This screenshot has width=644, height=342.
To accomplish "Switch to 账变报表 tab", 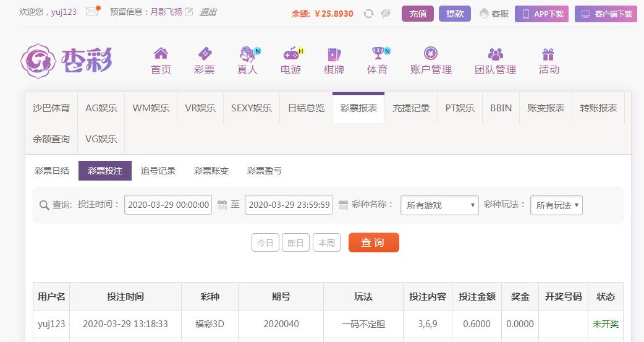I will (546, 108).
